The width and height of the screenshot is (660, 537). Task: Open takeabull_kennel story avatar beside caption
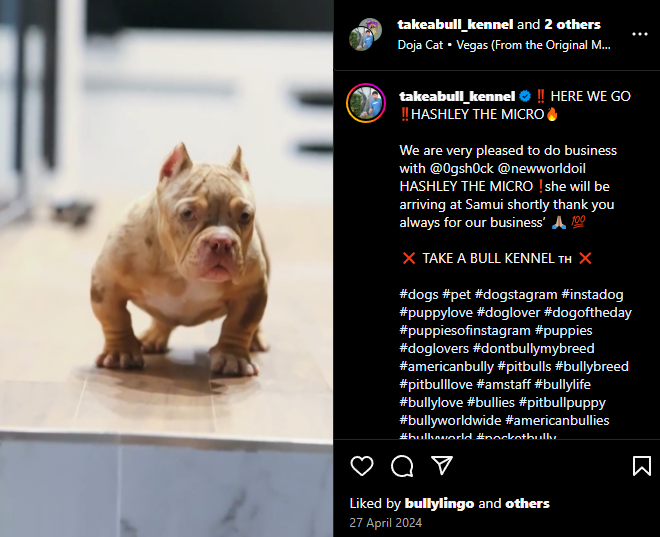click(366, 103)
